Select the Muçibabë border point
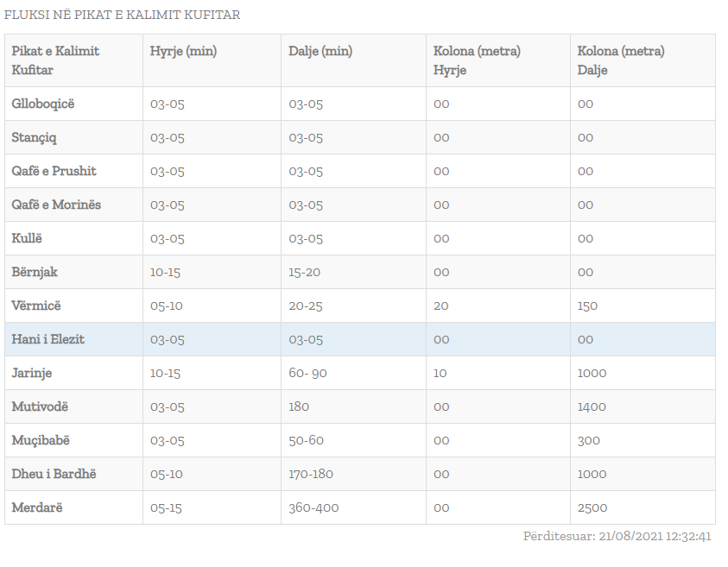Viewport: 728px width, 567px height. click(x=41, y=440)
